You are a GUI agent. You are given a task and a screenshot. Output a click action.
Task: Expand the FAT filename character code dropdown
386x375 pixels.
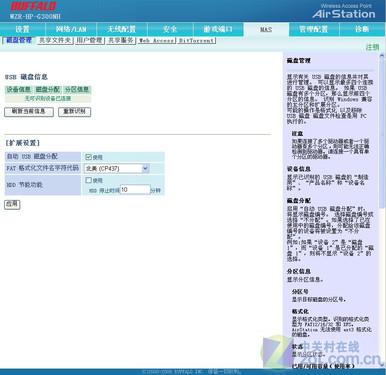point(117,169)
